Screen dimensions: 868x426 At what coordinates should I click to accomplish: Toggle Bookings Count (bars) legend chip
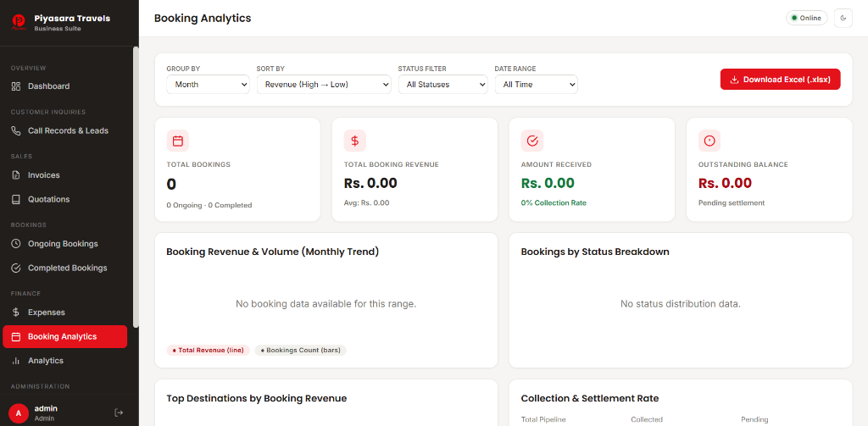301,351
